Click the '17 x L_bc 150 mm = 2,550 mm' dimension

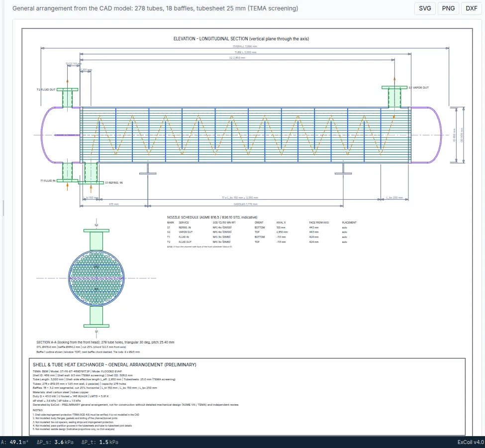240,198
